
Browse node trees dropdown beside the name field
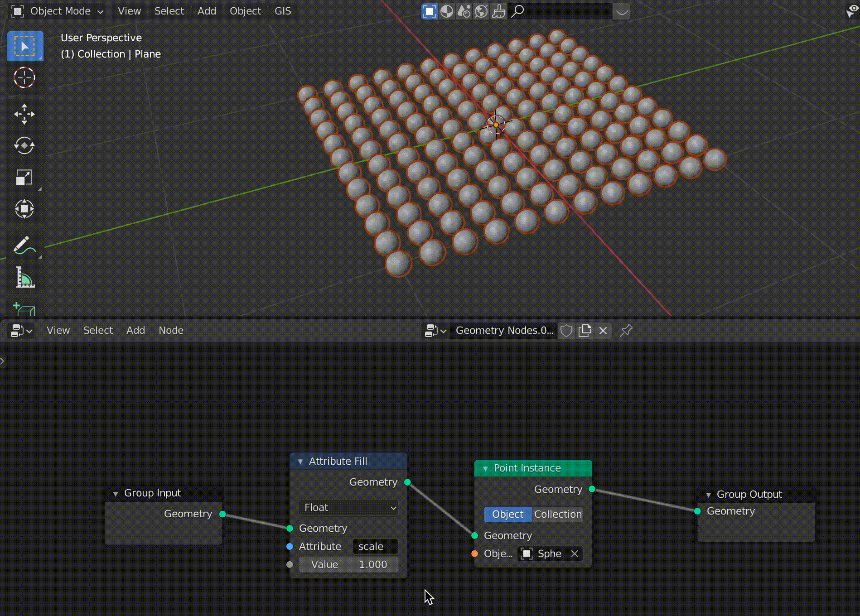coord(435,331)
